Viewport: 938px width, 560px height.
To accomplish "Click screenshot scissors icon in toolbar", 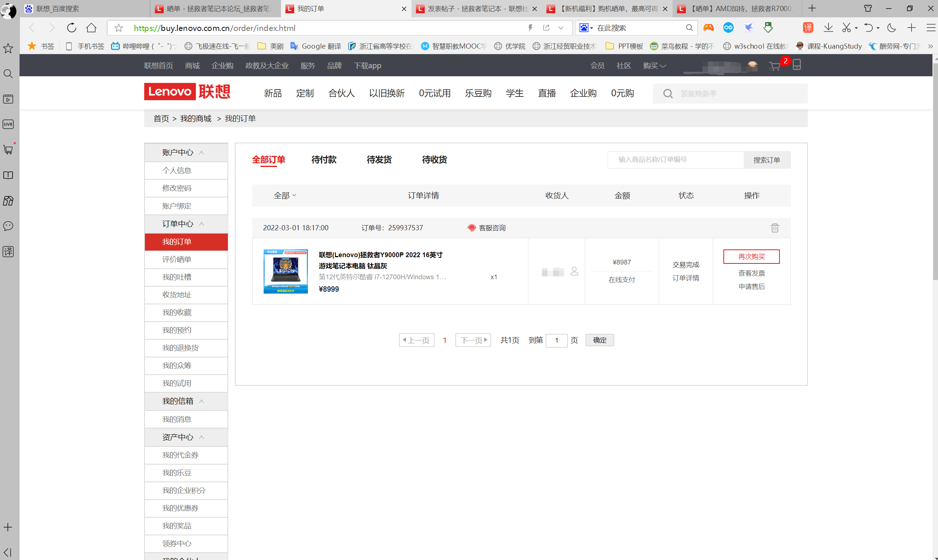I will (x=846, y=28).
